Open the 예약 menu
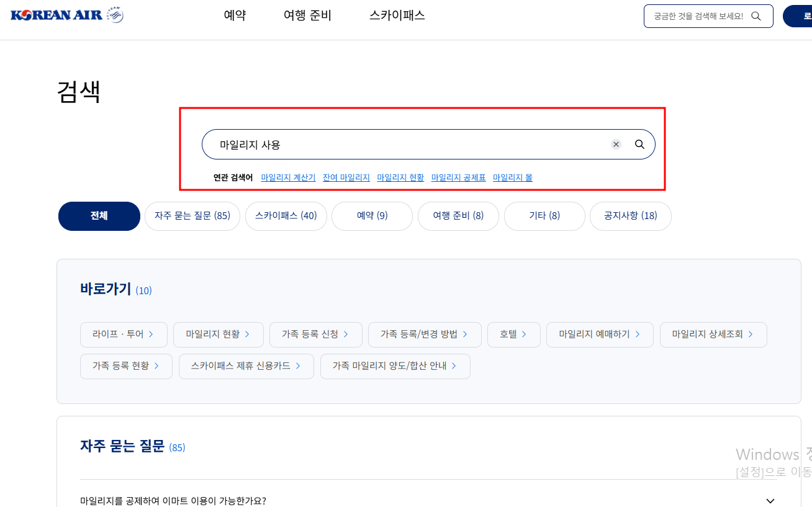Image resolution: width=812 pixels, height=507 pixels. tap(235, 16)
